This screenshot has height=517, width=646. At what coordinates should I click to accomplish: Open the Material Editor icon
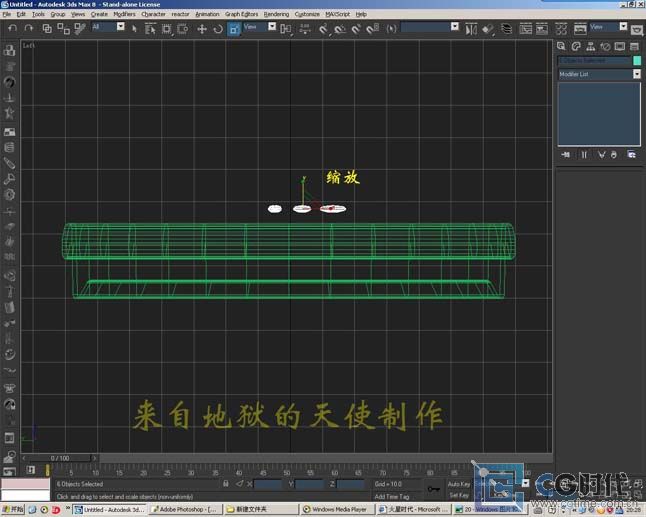click(x=561, y=29)
